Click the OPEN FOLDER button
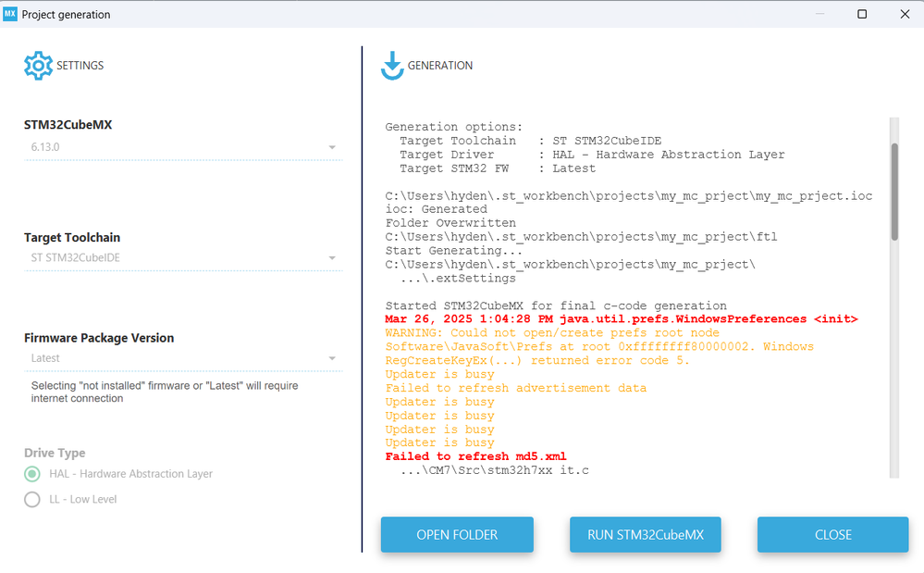Viewport: 924px width, 573px height. pyautogui.click(x=457, y=535)
